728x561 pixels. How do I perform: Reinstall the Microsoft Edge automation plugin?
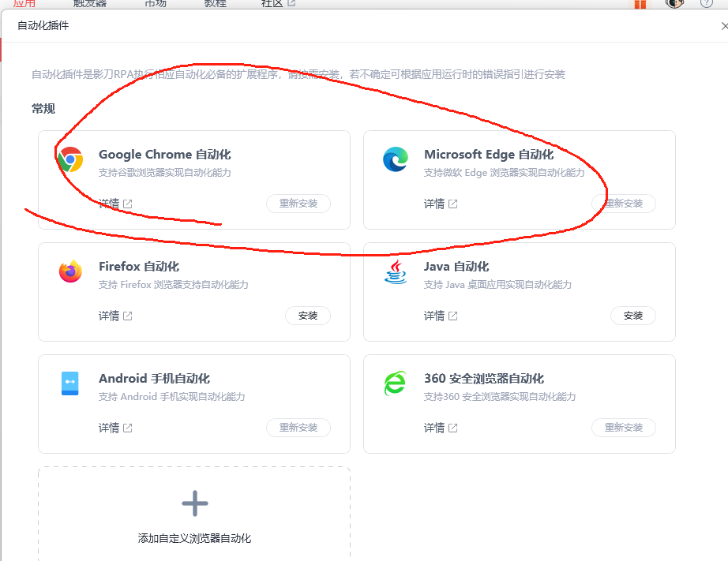click(624, 204)
